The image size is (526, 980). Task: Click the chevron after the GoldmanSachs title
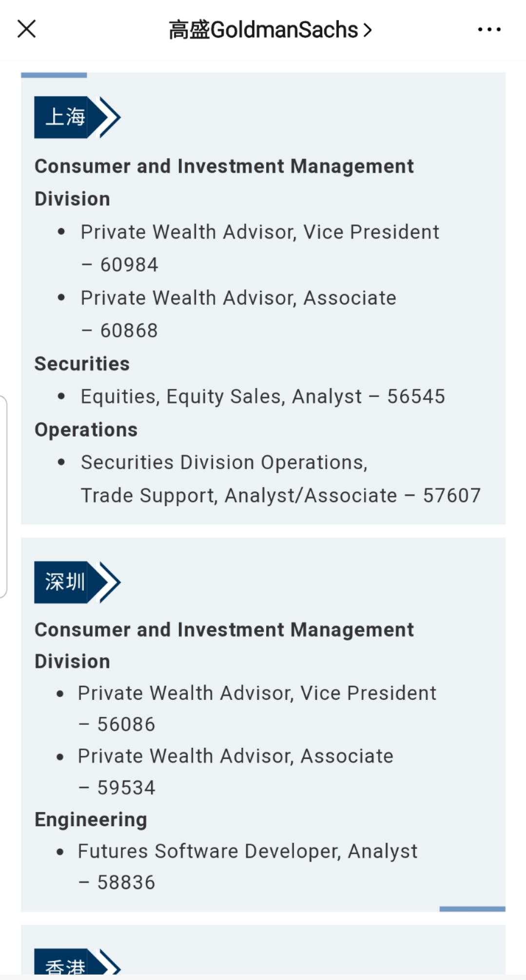368,30
